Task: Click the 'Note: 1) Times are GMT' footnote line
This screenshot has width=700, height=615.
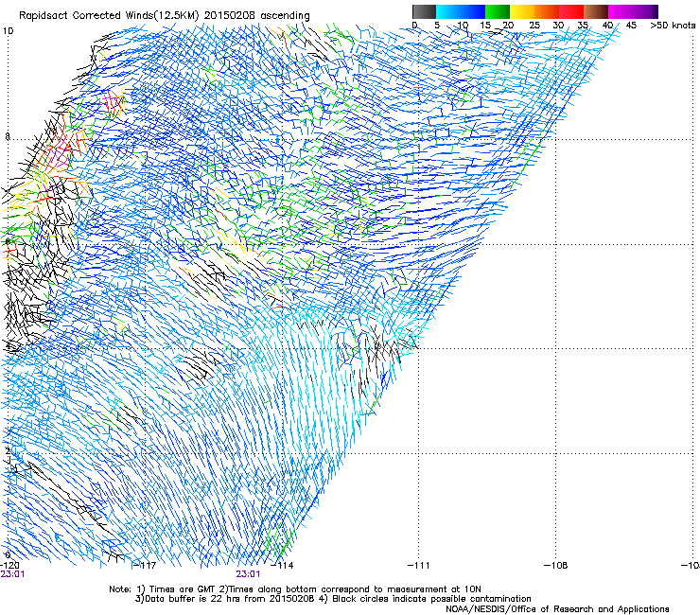Action: (x=294, y=589)
